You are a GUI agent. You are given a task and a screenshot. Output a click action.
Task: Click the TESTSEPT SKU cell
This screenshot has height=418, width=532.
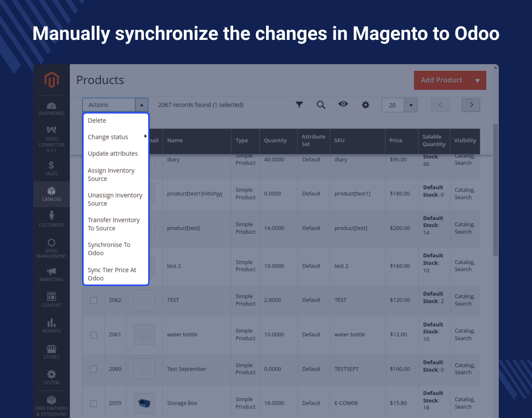(346, 369)
